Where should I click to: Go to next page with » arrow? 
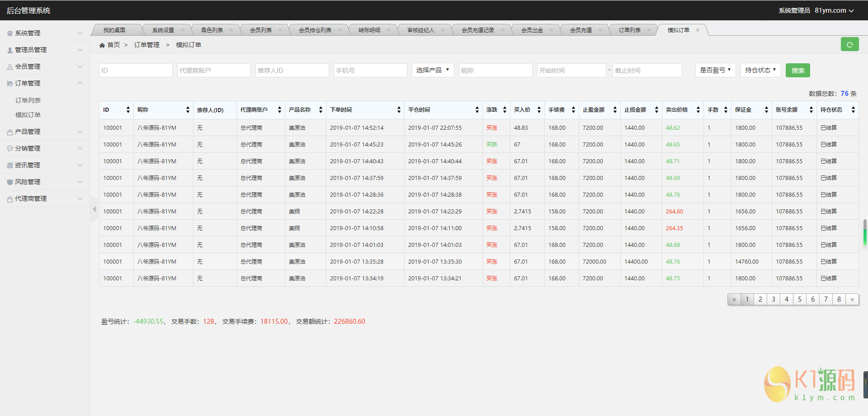pyautogui.click(x=852, y=299)
